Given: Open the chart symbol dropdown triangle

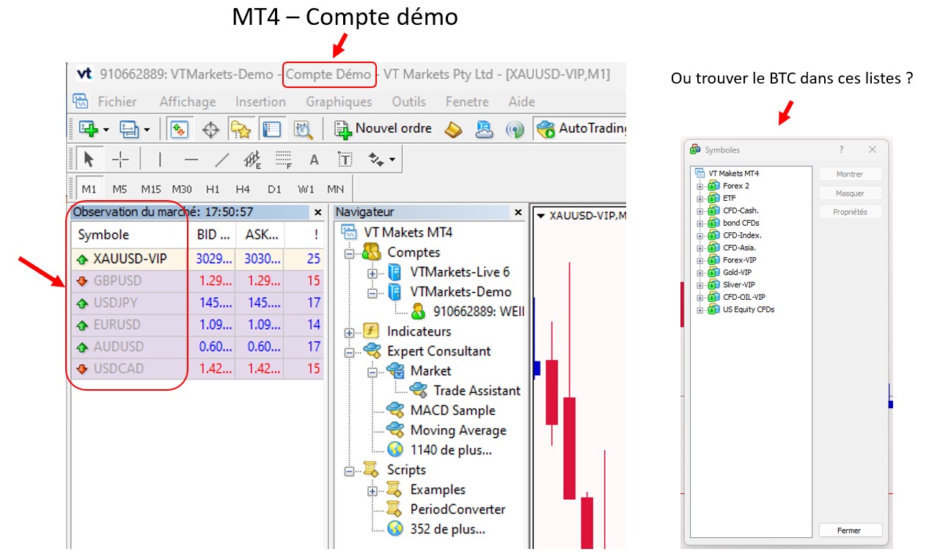Looking at the screenshot, I should pyautogui.click(x=541, y=215).
